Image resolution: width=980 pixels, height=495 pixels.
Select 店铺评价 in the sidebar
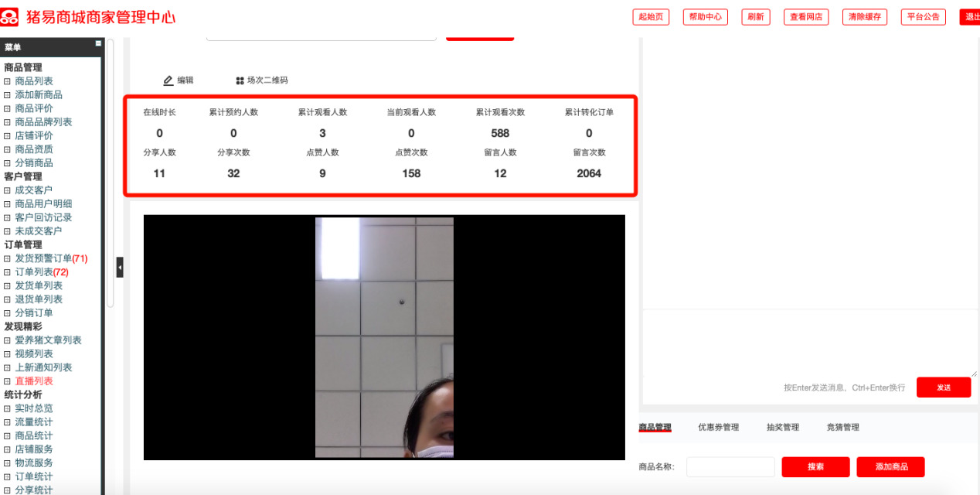point(34,135)
